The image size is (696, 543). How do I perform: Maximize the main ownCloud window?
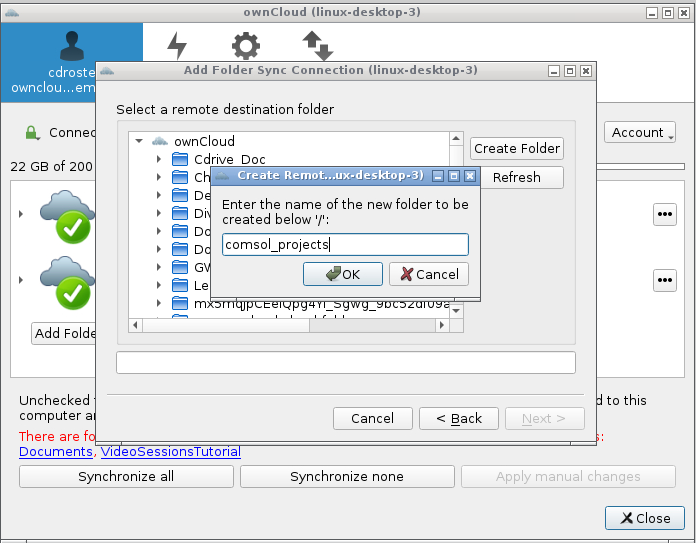[668, 13]
